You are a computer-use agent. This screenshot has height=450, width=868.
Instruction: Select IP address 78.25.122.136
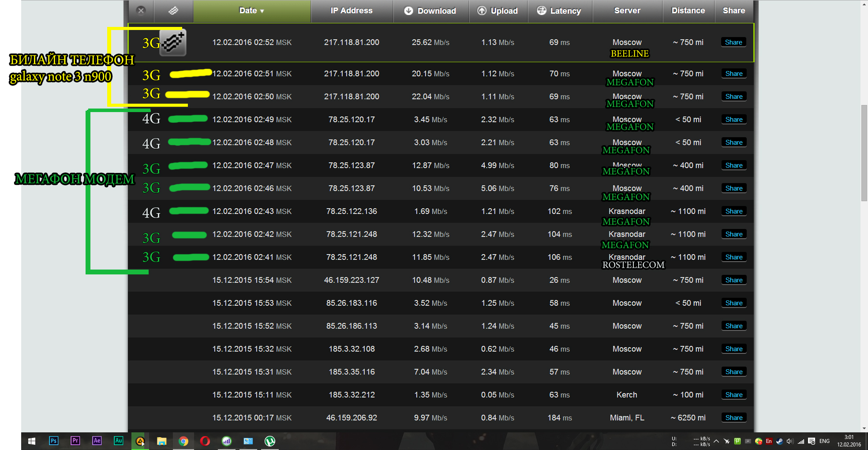(x=352, y=211)
